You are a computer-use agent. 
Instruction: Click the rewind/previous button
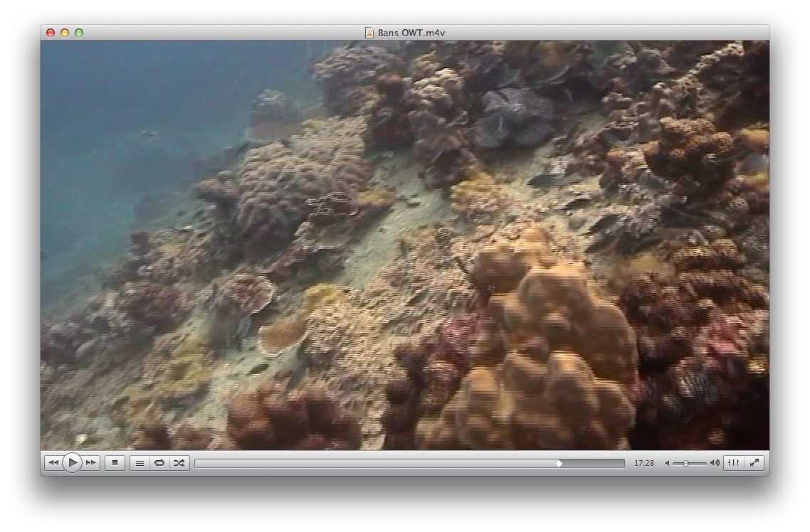coord(53,463)
